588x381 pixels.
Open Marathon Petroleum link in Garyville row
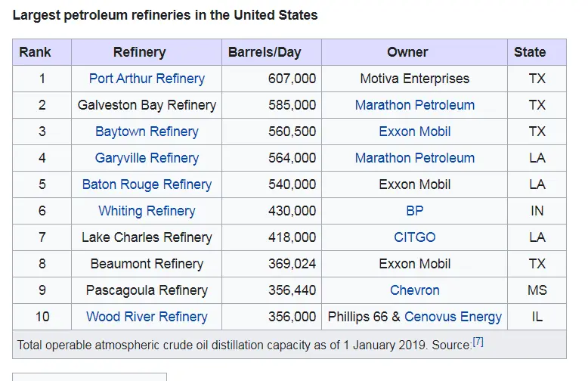(415, 158)
